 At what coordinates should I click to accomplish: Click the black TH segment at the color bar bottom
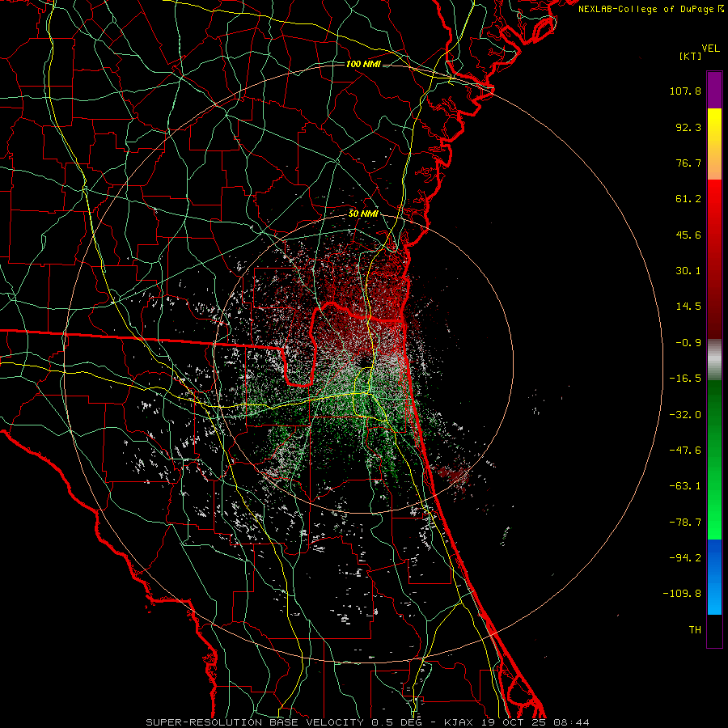(714, 630)
